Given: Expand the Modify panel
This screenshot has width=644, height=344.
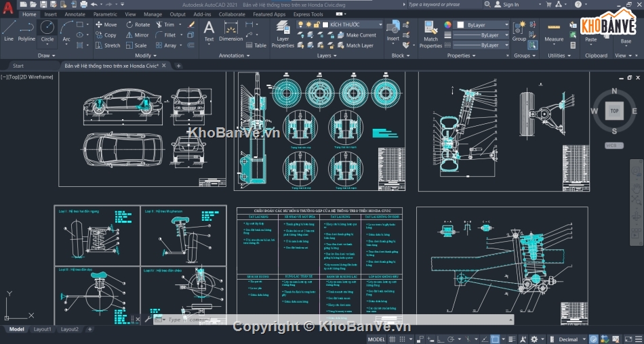Looking at the screenshot, I should pos(146,56).
